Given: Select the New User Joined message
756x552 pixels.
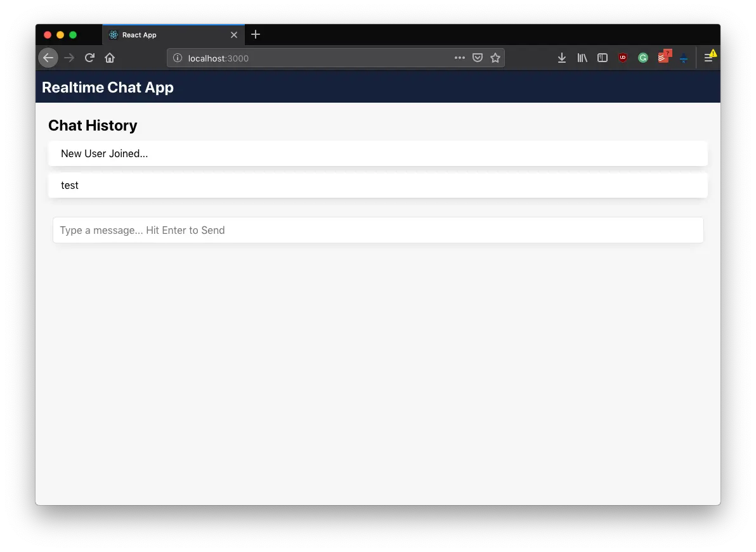Looking at the screenshot, I should point(378,153).
